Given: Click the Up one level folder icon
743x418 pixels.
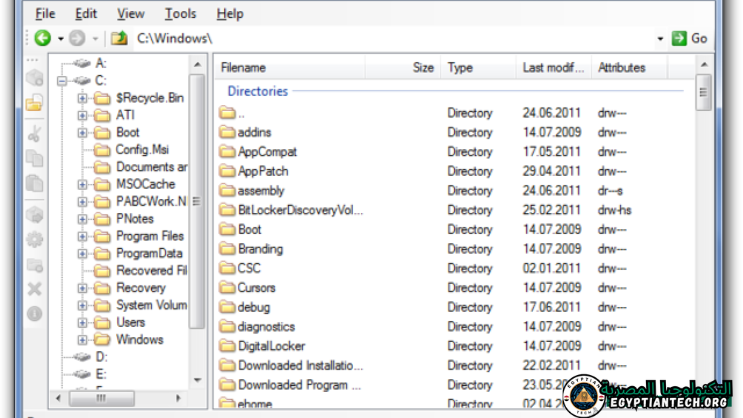Looking at the screenshot, I should [x=119, y=38].
